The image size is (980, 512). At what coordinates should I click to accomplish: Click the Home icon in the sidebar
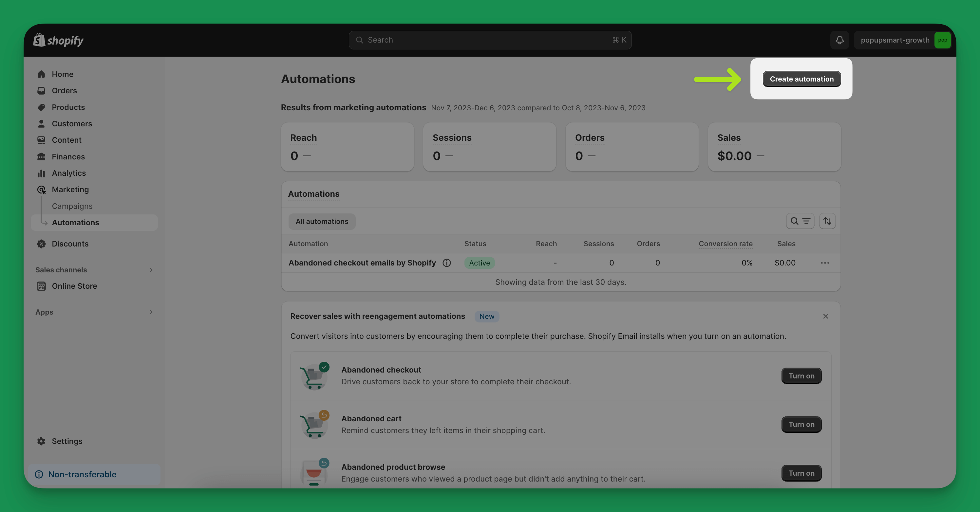point(41,74)
